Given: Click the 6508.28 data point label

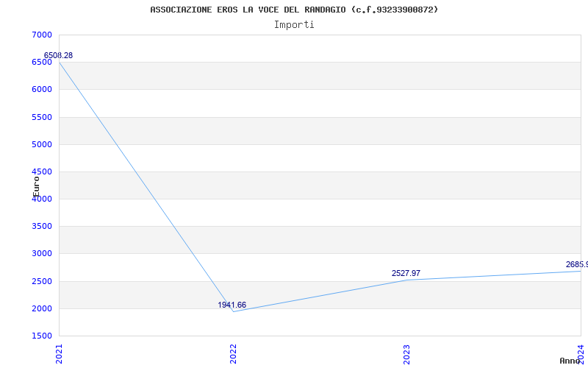Looking at the screenshot, I should click(x=58, y=56).
